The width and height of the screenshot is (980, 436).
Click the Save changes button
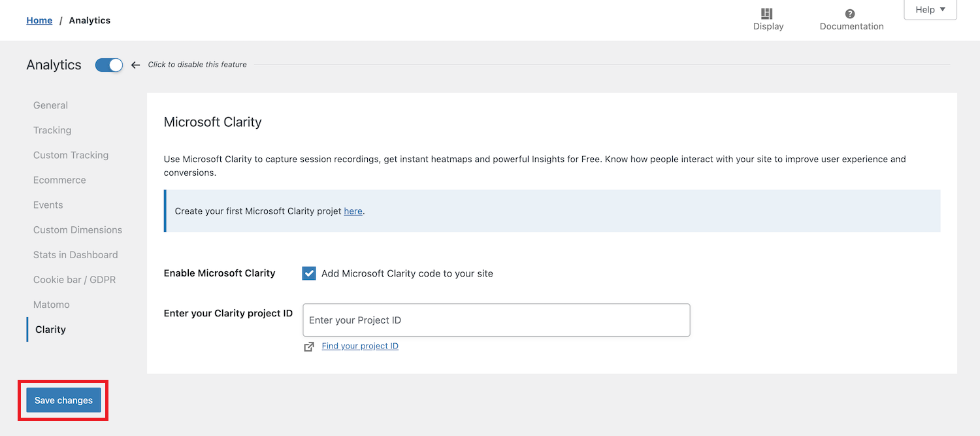coord(63,400)
